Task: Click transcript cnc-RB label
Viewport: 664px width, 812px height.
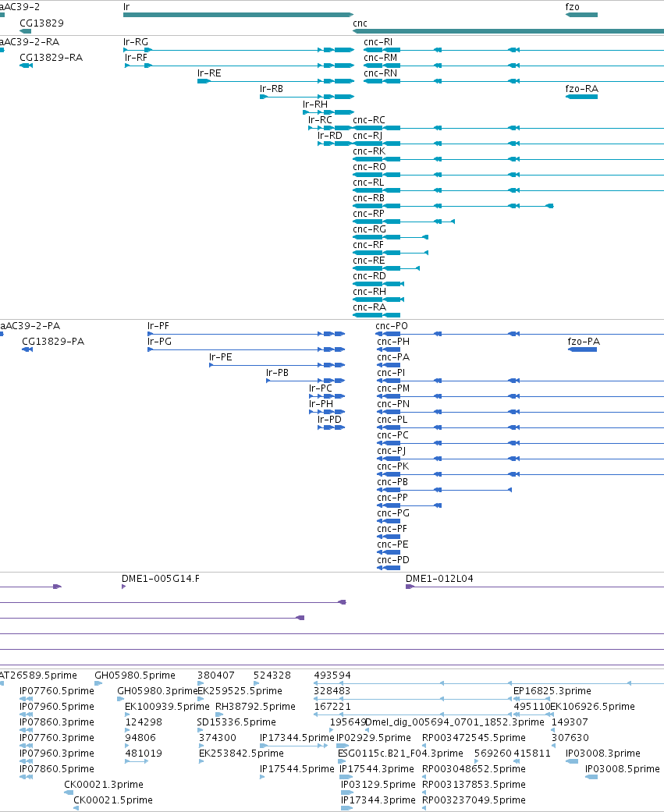Action: [369, 197]
